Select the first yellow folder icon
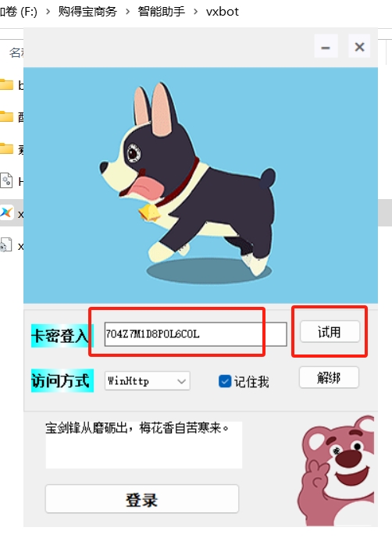The width and height of the screenshot is (392, 538). click(6, 84)
